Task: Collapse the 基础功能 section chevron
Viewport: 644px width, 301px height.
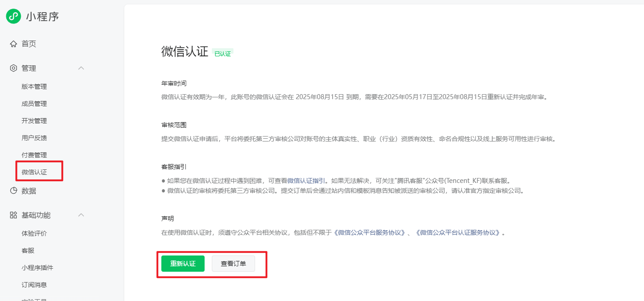Action: [x=81, y=215]
